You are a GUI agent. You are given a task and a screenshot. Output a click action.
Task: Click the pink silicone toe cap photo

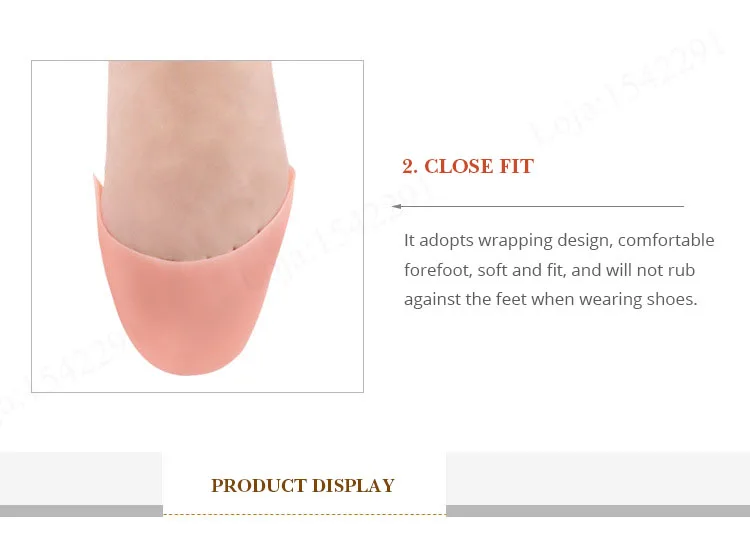click(x=197, y=226)
